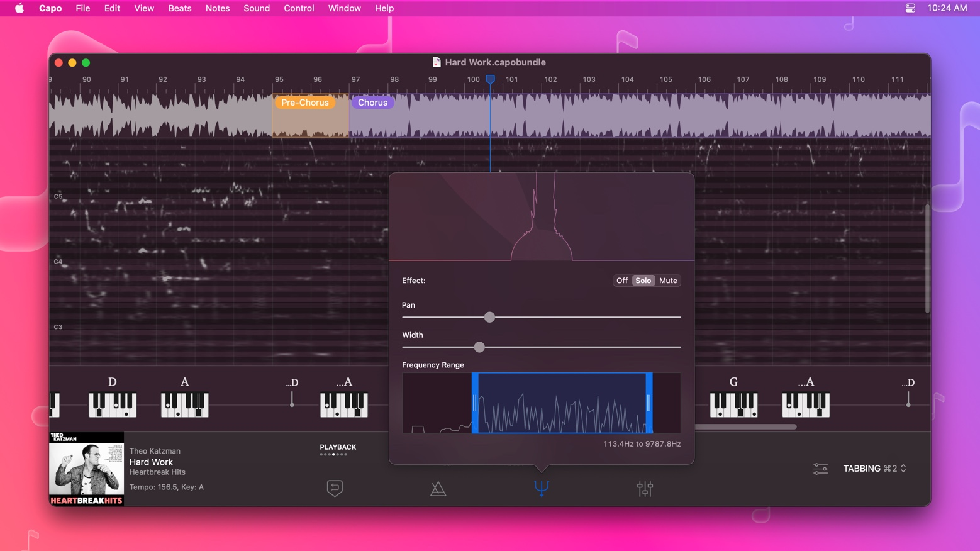Click the Hard Work album artwork
Screen dimensions: 980x551
87,469
